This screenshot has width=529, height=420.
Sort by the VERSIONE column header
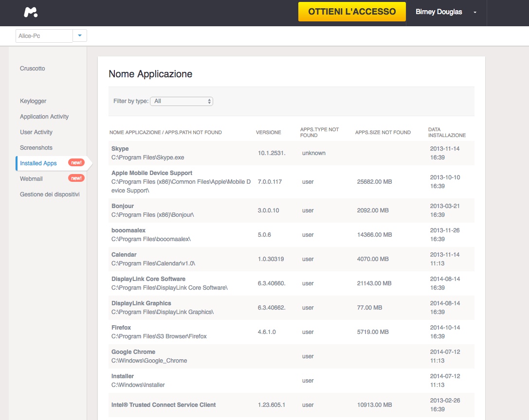click(x=269, y=132)
